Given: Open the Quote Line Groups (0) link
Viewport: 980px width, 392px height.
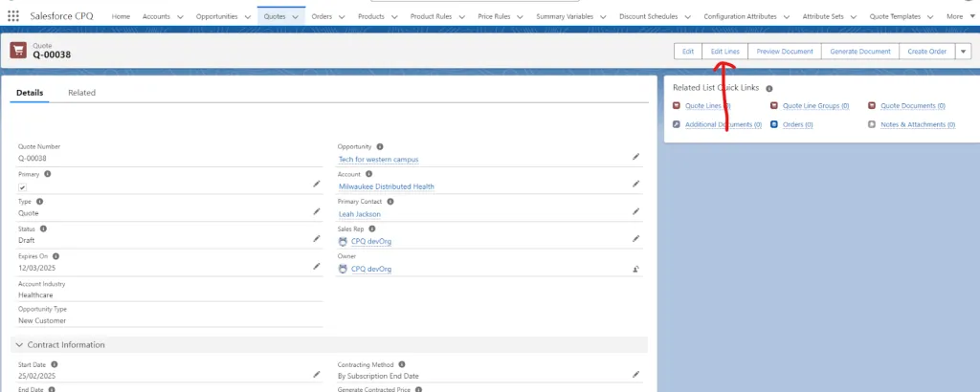Looking at the screenshot, I should pos(816,106).
